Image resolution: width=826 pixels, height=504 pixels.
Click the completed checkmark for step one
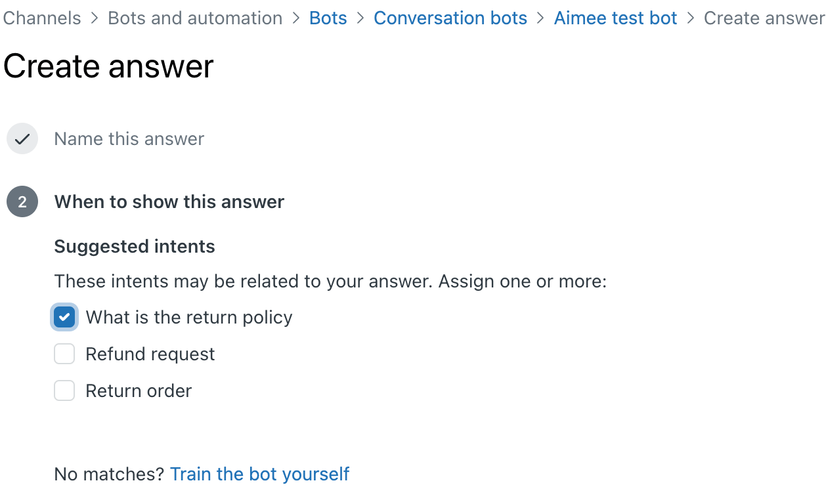pos(22,138)
